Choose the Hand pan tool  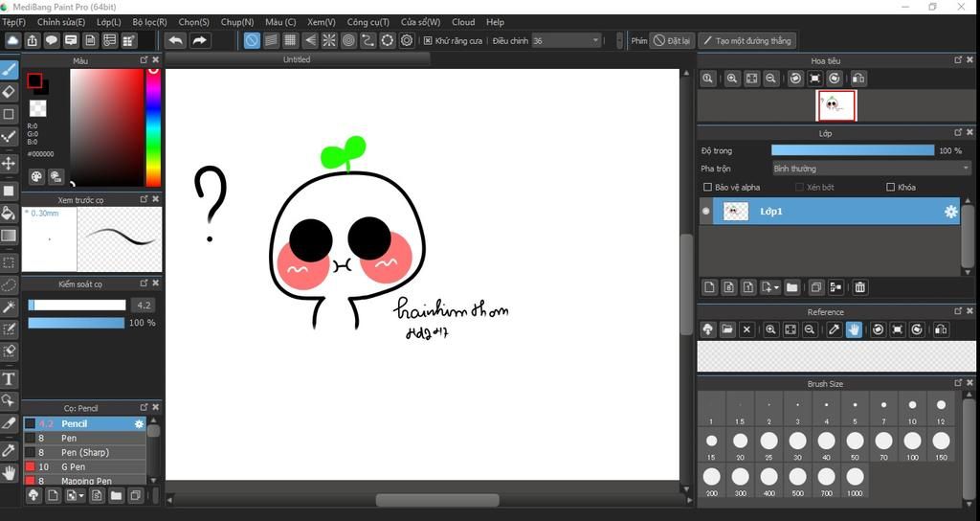pos(9,473)
